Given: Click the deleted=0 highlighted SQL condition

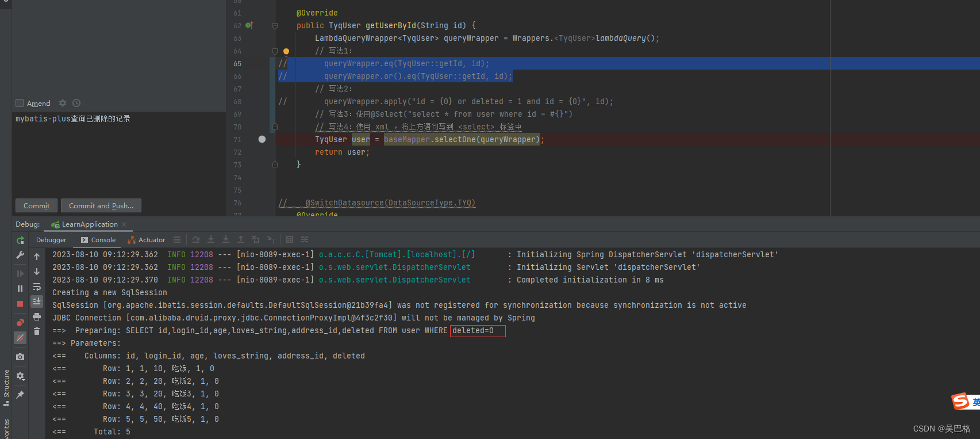Looking at the screenshot, I should [x=478, y=331].
